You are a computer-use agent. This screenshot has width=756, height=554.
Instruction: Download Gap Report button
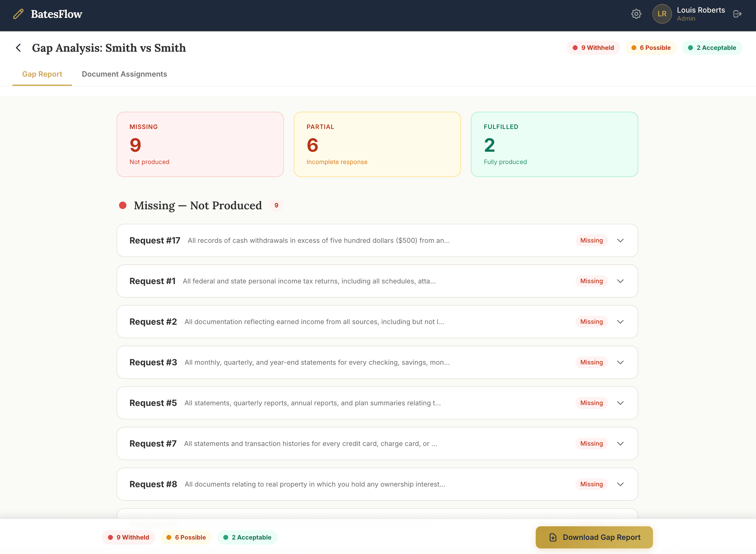(x=594, y=537)
